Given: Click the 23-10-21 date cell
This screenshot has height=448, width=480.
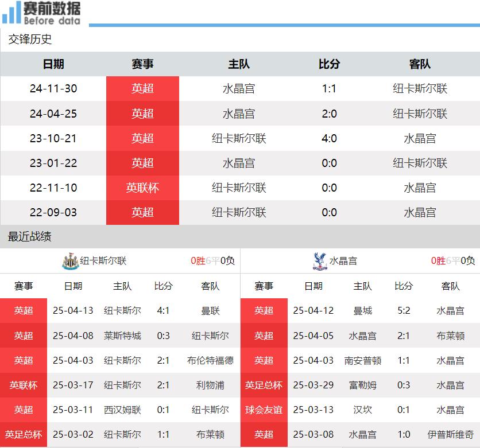Looking at the screenshot, I should [53, 138].
